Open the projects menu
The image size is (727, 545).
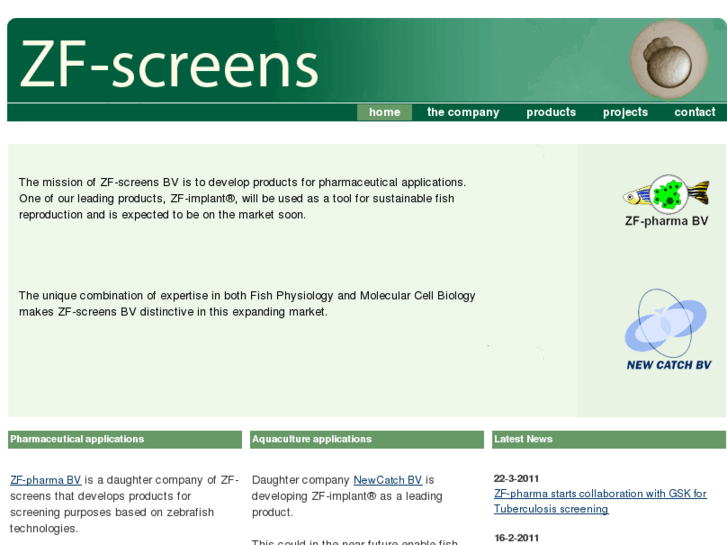(x=625, y=112)
